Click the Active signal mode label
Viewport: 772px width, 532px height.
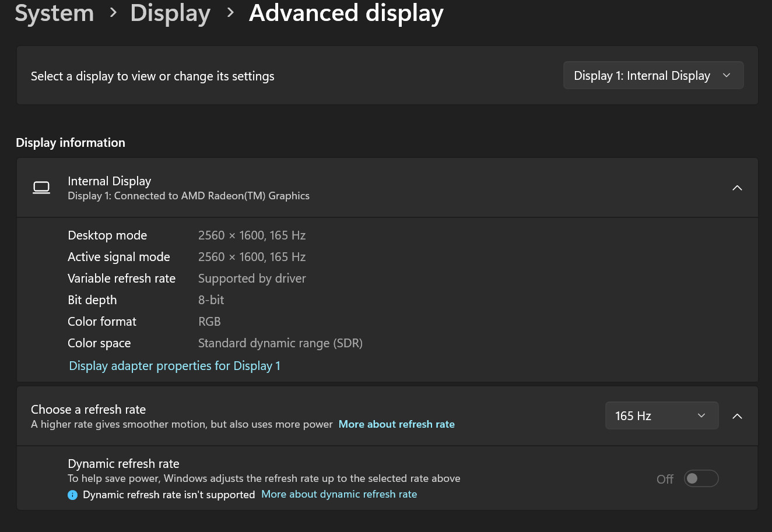[119, 257]
